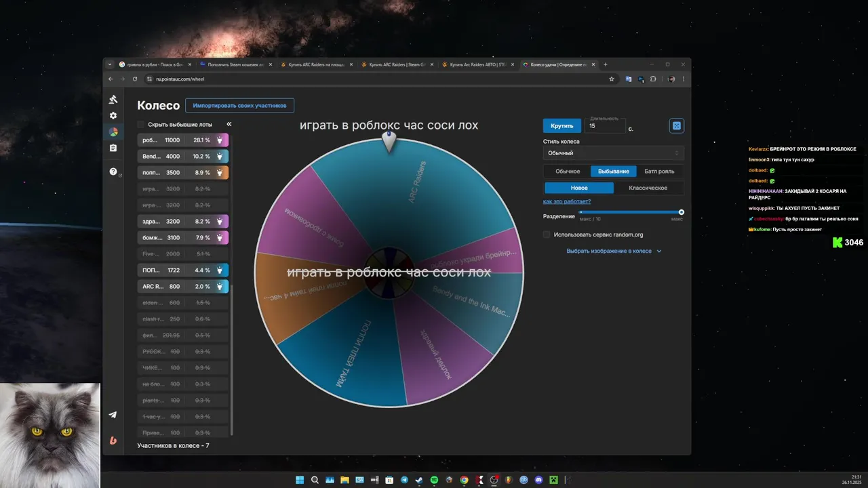Click the address bar URL

180,79
